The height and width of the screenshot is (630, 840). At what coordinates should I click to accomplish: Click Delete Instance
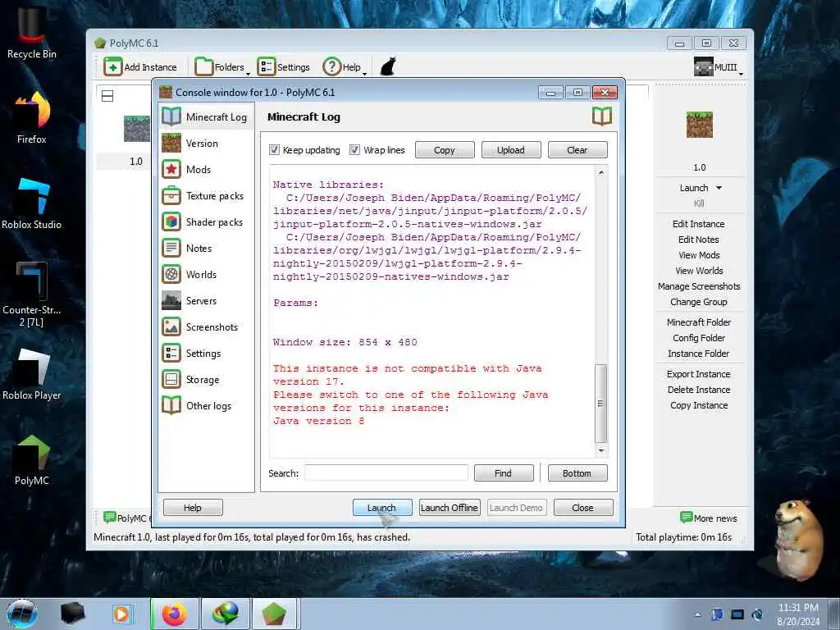pyautogui.click(x=699, y=390)
